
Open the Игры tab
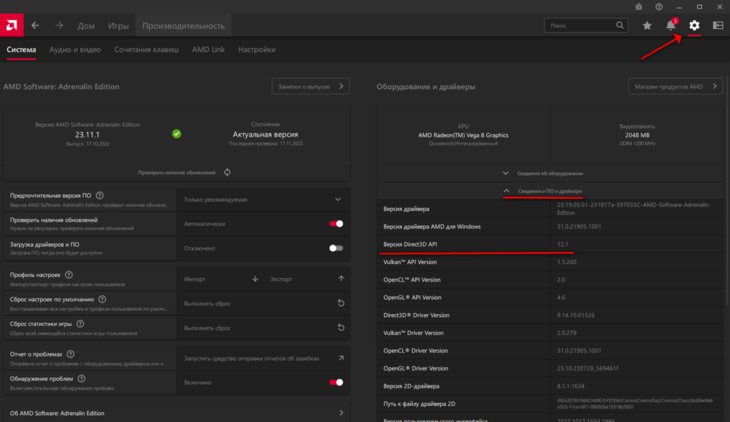[x=118, y=26]
